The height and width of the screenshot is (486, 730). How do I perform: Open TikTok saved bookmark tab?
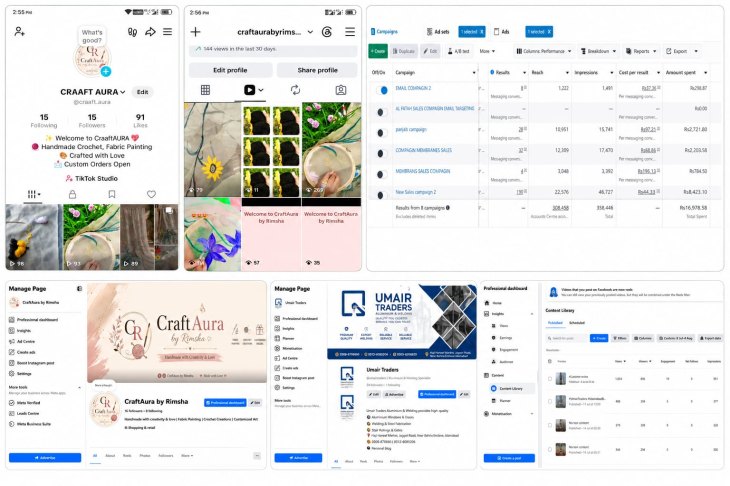(x=112, y=194)
